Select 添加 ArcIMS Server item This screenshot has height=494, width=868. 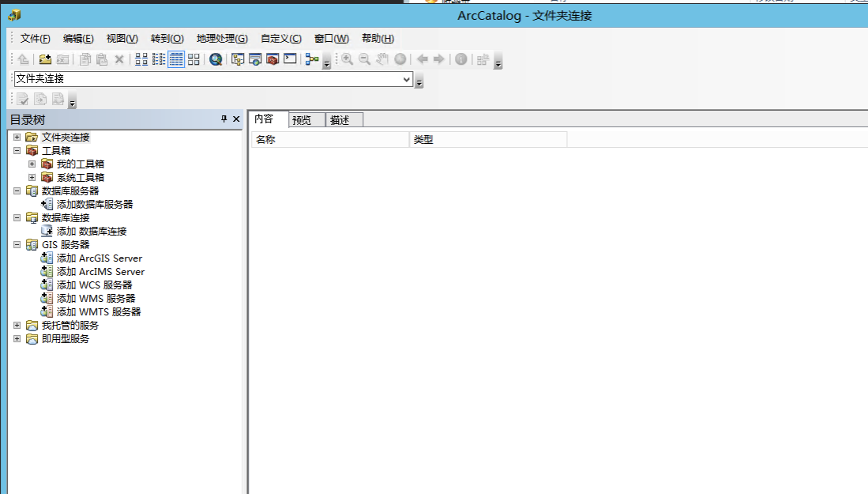point(100,271)
